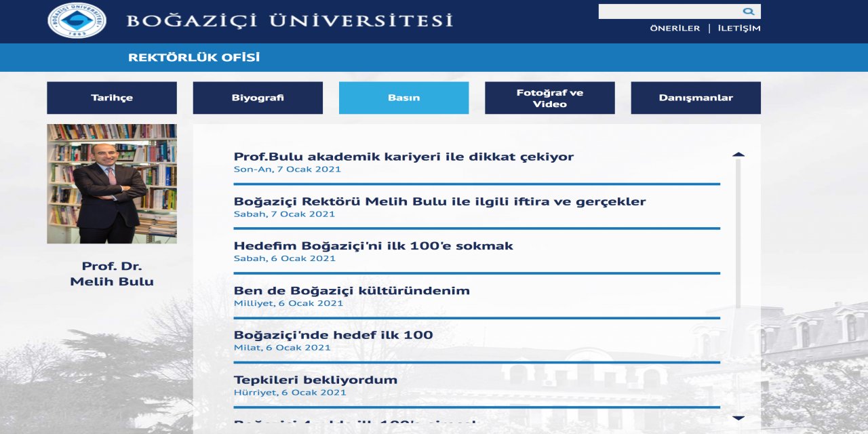868x434 pixels.
Task: Click the scrollbar track of the press list
Action: pyautogui.click(x=737, y=285)
